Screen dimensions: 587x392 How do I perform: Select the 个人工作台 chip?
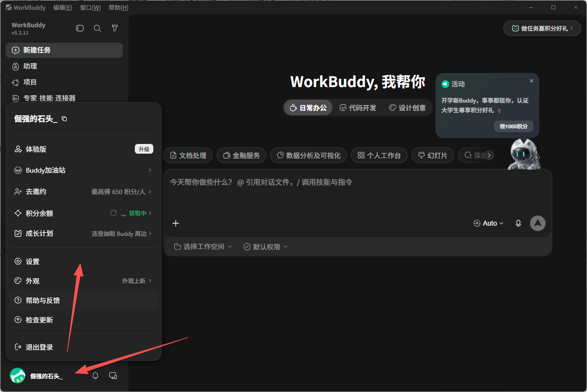click(x=379, y=156)
